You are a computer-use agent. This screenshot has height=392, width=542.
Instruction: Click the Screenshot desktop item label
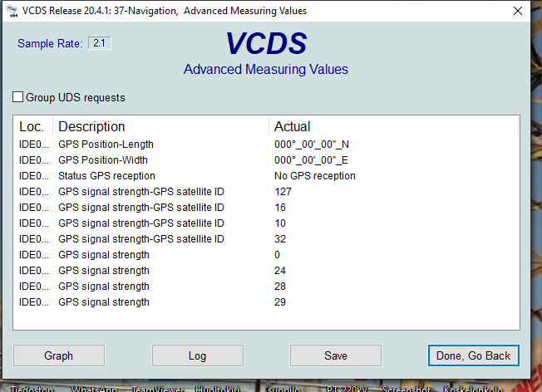click(406, 389)
